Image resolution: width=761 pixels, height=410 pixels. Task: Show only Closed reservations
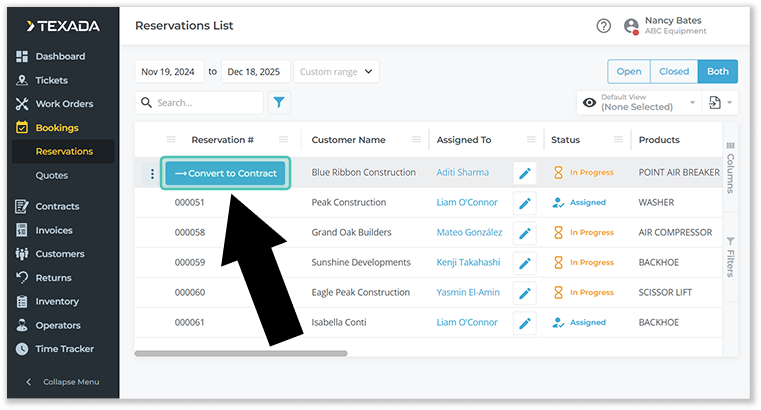(673, 72)
